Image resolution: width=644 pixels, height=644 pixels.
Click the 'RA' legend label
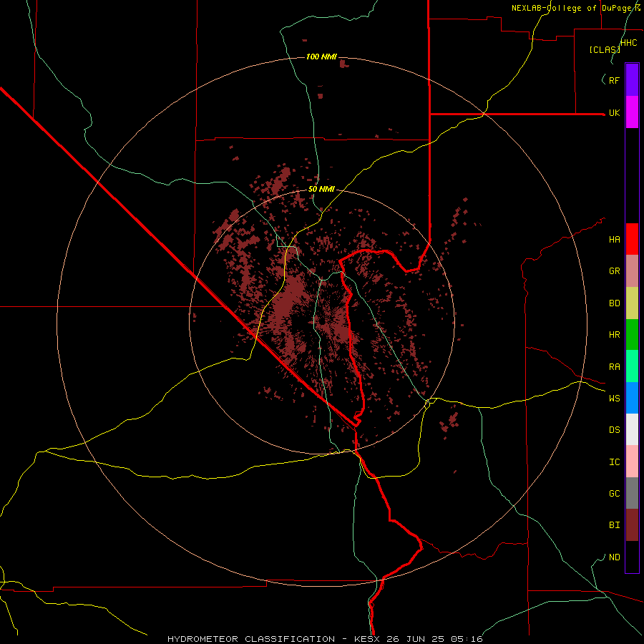click(614, 367)
